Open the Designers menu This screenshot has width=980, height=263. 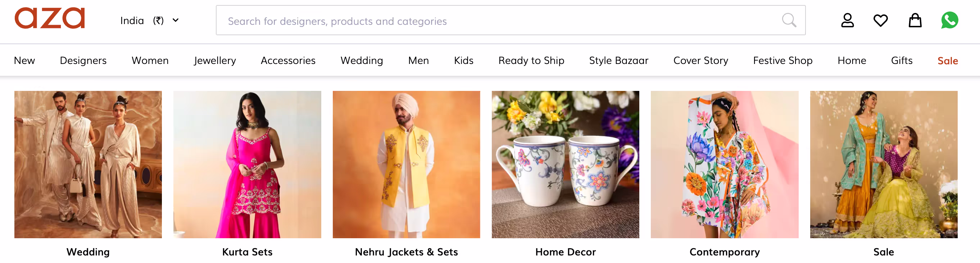[x=83, y=60]
